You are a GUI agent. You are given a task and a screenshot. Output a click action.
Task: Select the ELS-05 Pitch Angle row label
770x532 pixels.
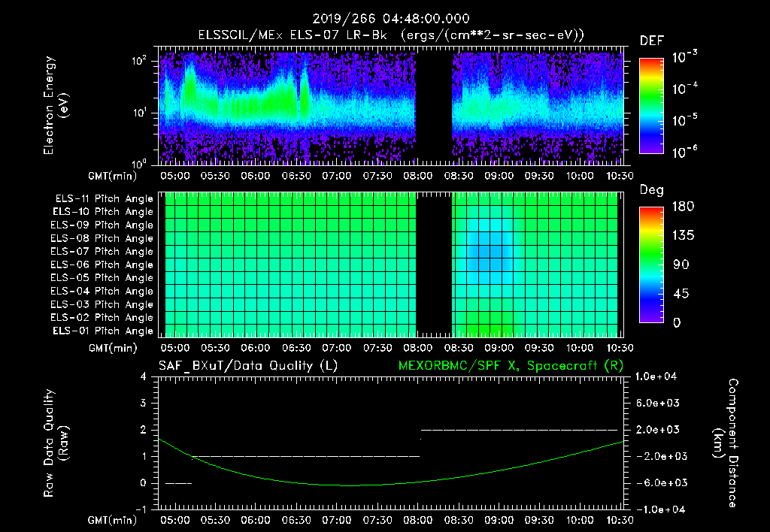coord(102,278)
